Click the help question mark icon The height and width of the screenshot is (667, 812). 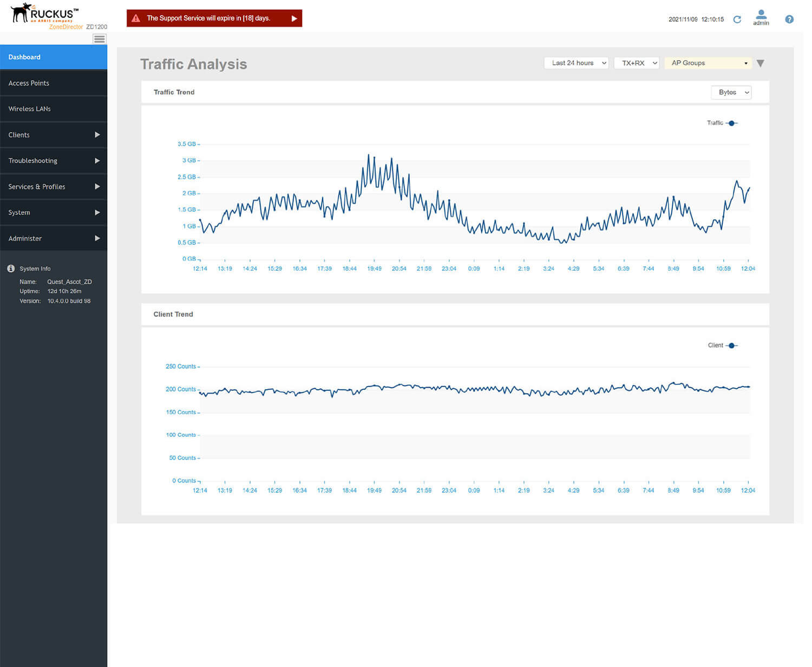coord(789,19)
